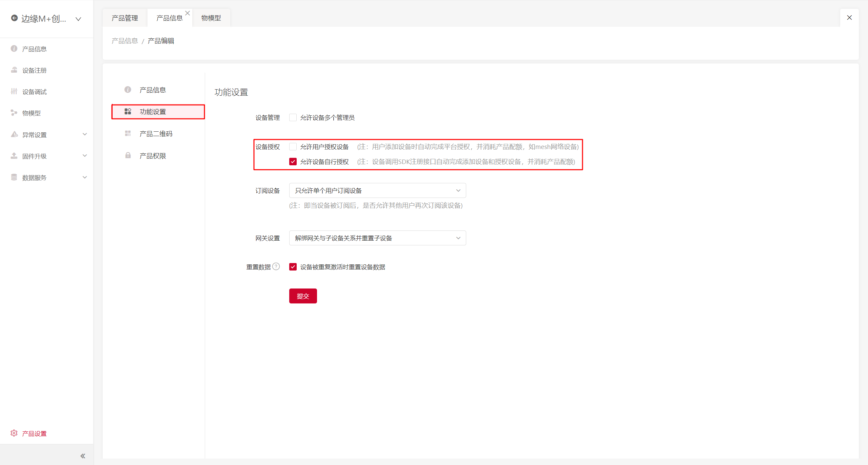Click the 设备注册 sidebar icon

14,70
